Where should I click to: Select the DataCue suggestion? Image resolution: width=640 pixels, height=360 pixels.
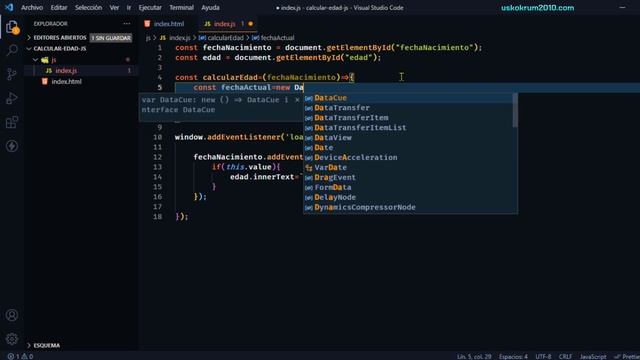pos(408,98)
